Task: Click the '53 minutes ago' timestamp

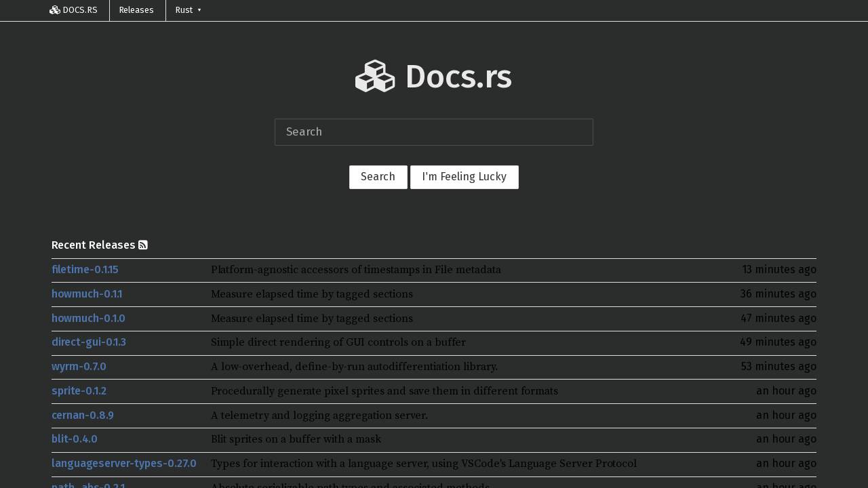Action: coord(778,367)
